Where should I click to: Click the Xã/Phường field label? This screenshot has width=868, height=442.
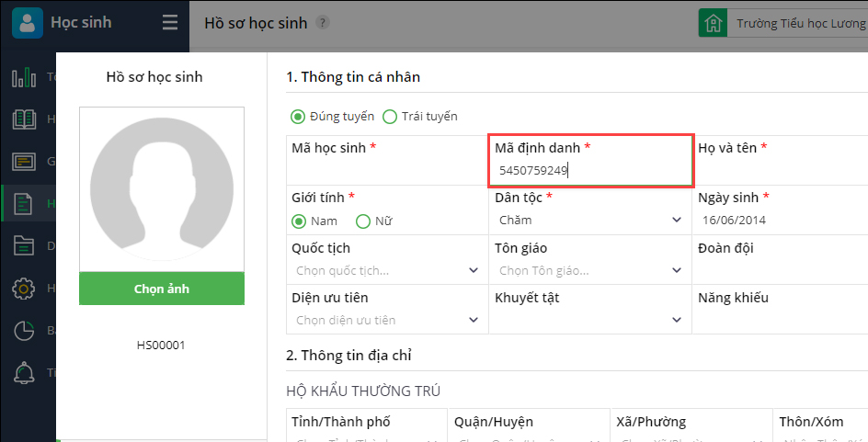click(651, 422)
